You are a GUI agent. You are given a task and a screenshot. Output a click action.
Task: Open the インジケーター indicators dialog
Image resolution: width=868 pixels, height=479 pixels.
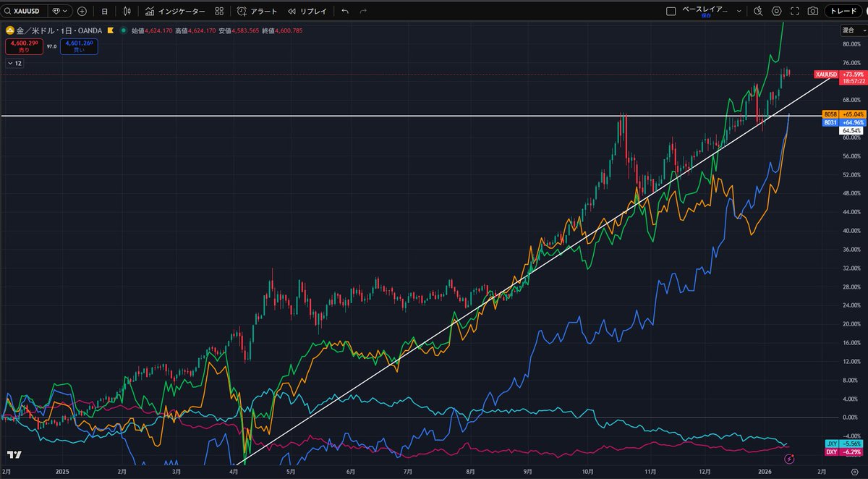coord(174,11)
